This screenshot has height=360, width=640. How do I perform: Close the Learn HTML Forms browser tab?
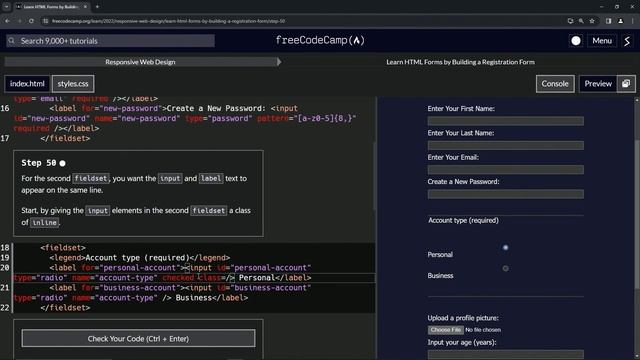85,7
